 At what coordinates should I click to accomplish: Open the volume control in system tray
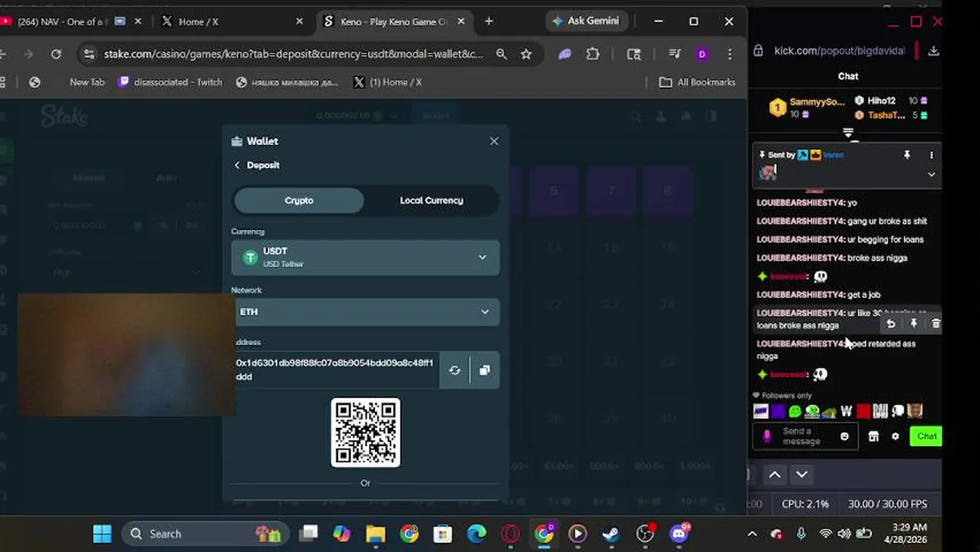pyautogui.click(x=844, y=534)
